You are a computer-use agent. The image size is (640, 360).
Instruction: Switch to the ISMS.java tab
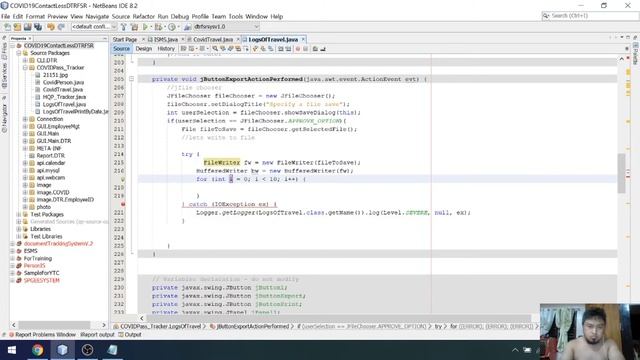[166, 40]
